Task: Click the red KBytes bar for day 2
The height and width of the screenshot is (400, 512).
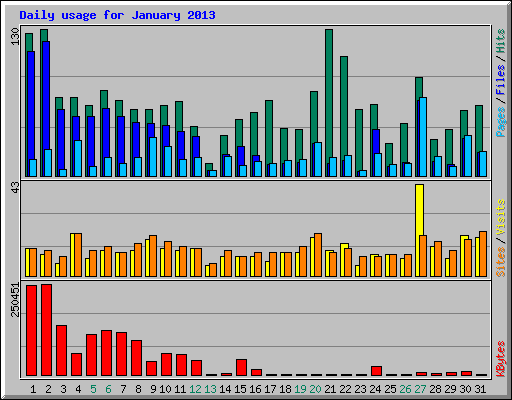Action: click(x=46, y=330)
